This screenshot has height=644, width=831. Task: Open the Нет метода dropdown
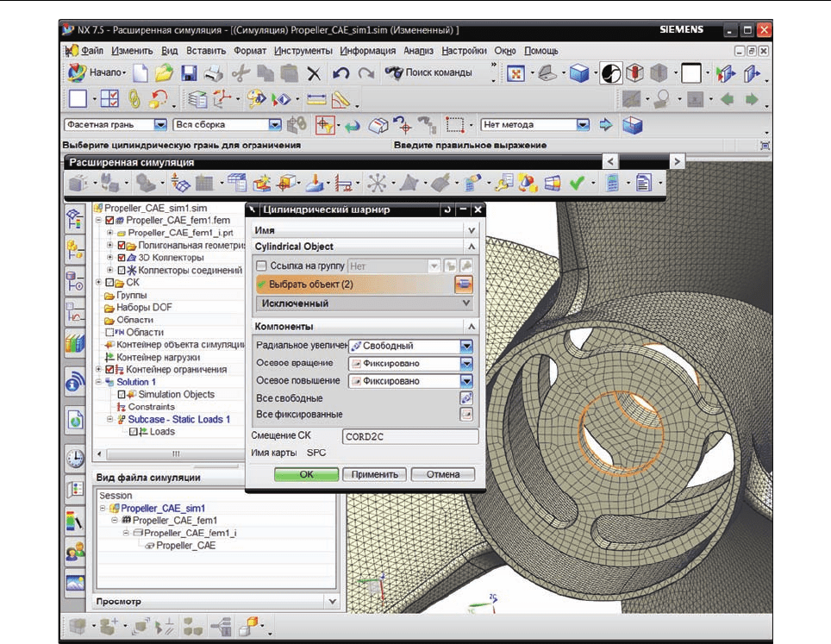coord(583,124)
